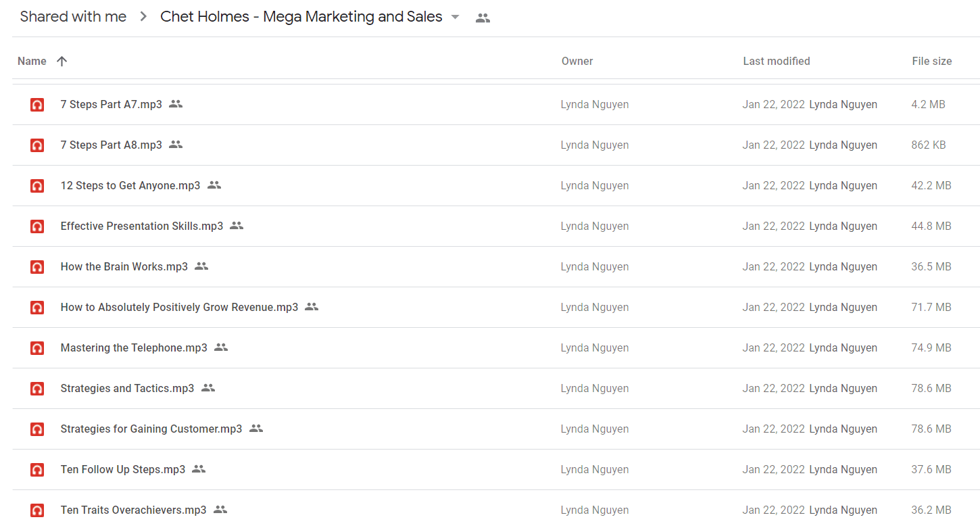Click the audio icon for 7 Steps Part A8.mp3

(37, 145)
